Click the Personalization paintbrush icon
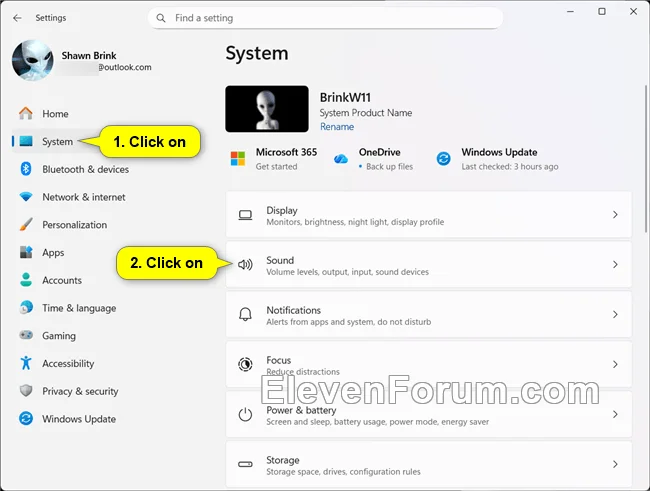The height and width of the screenshot is (491, 650). coord(26,224)
